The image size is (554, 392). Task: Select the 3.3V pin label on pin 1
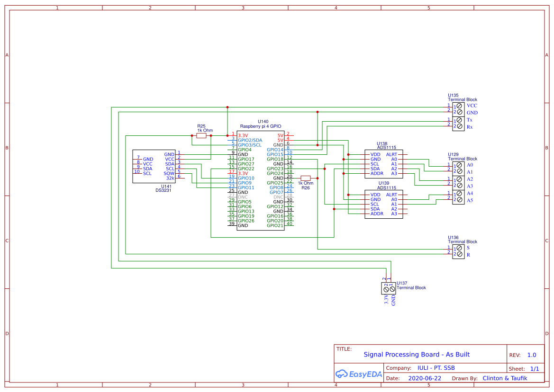pos(243,135)
